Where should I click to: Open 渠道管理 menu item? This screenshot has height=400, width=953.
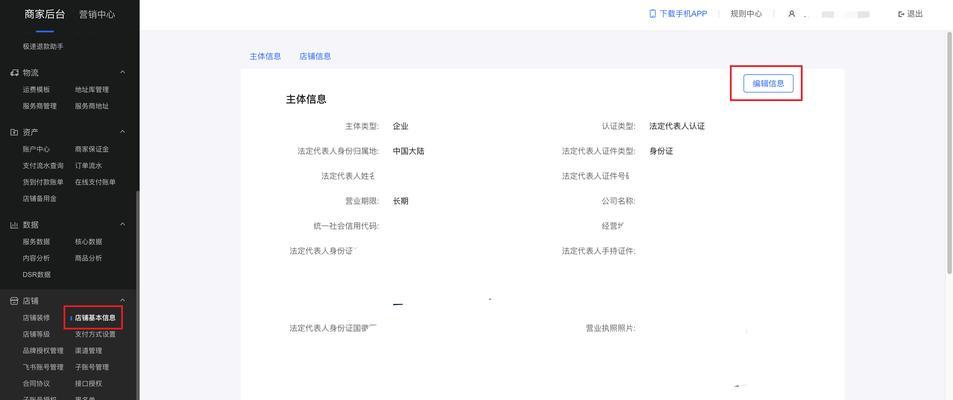click(88, 351)
